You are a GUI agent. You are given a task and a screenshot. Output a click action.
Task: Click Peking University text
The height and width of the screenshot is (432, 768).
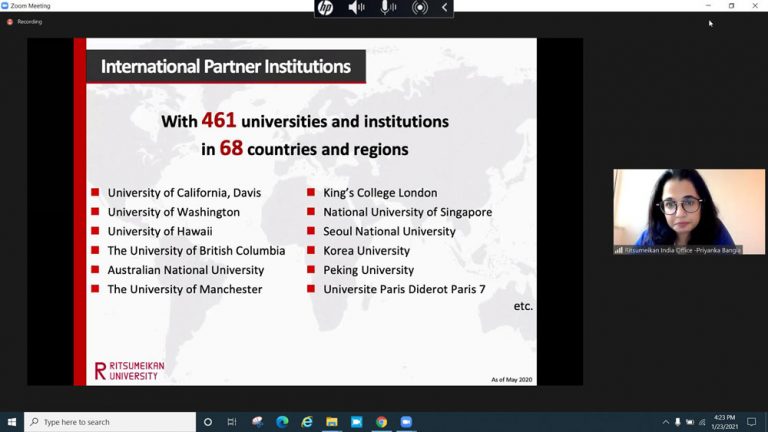point(368,270)
